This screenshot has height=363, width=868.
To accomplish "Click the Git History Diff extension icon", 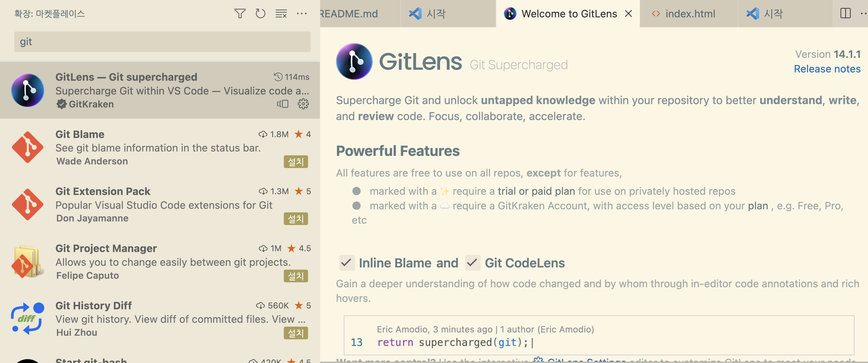I will 27,318.
